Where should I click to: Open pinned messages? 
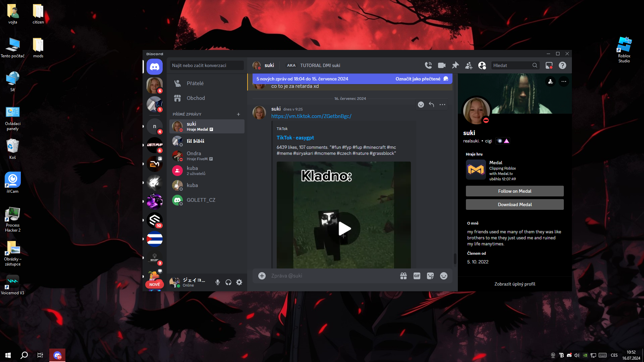(455, 65)
